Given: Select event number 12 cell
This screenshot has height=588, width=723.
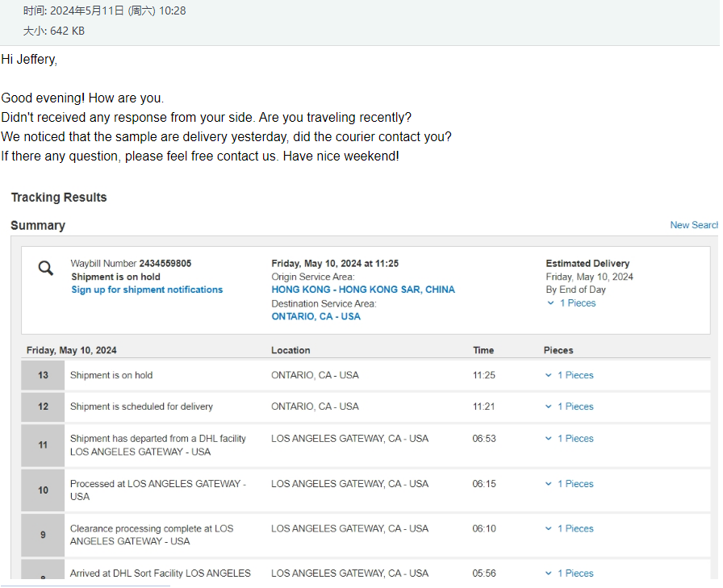Looking at the screenshot, I should point(43,407).
